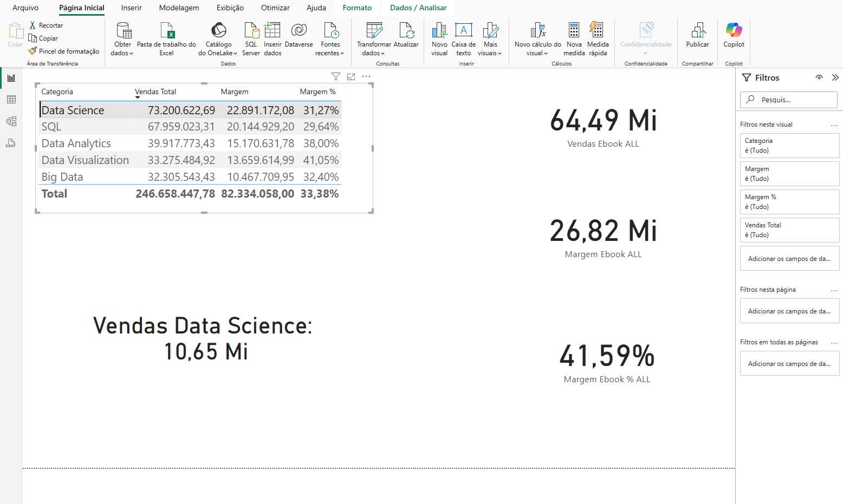Viewport: 843px width, 504px height.
Task: Open more options on table visual
Action: [366, 76]
